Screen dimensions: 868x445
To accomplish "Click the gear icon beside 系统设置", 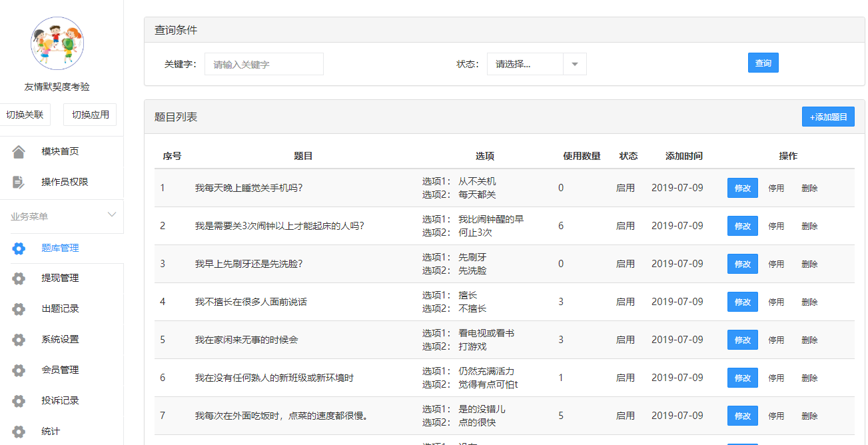I will point(19,340).
